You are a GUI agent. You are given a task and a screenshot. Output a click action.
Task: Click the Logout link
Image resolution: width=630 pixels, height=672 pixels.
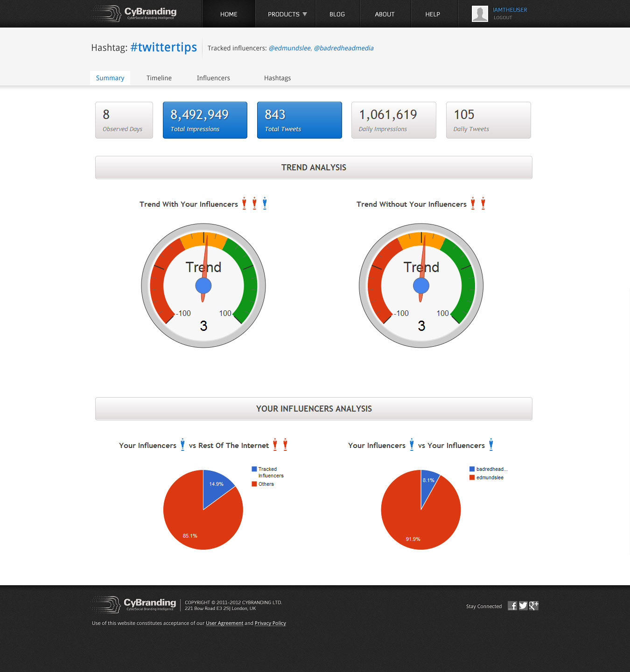(x=503, y=18)
